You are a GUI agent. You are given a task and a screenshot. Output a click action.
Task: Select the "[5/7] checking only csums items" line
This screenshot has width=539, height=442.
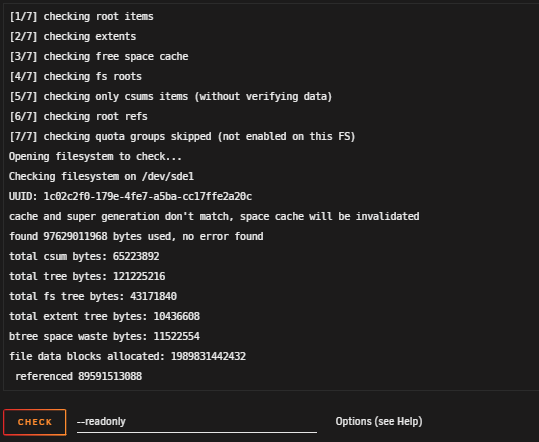point(170,96)
